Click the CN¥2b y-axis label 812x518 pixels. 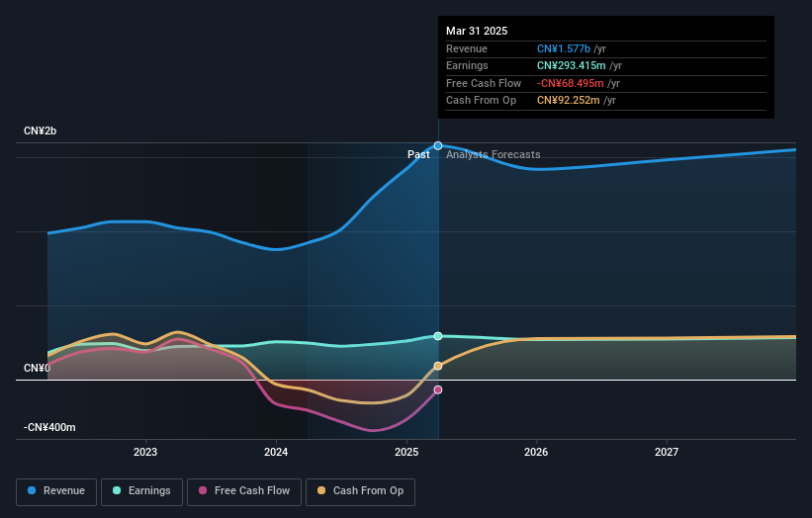pyautogui.click(x=40, y=130)
